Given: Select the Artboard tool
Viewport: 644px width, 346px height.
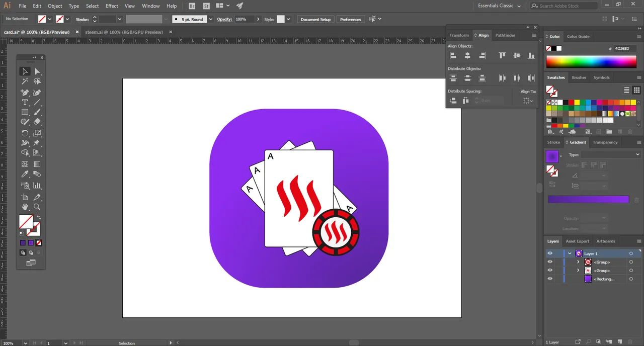Looking at the screenshot, I should 25,197.
